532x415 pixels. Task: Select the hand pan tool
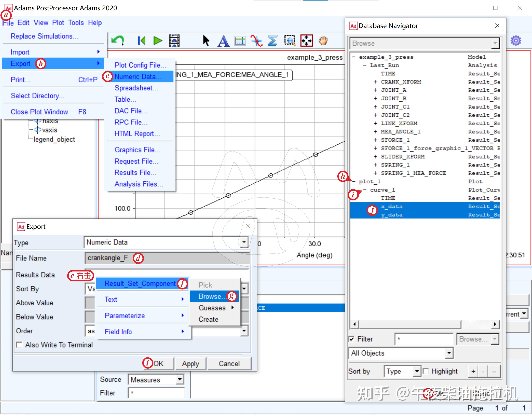pos(323,40)
